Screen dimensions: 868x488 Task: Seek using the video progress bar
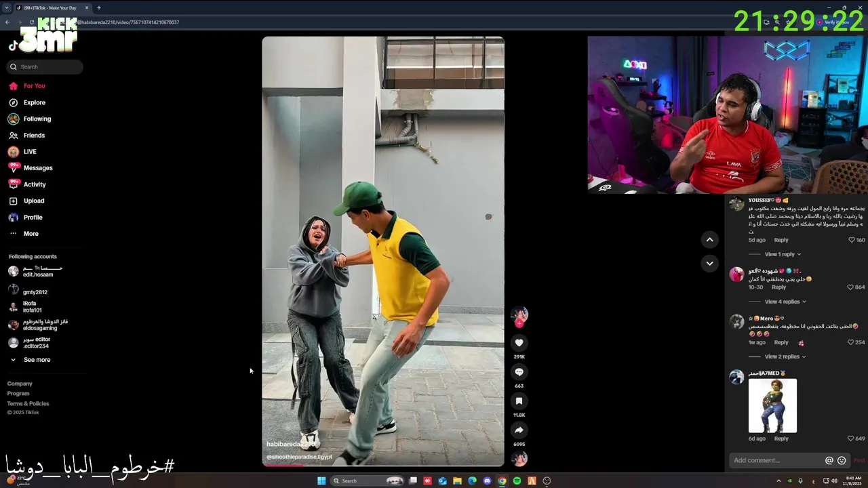pyautogui.click(x=383, y=465)
